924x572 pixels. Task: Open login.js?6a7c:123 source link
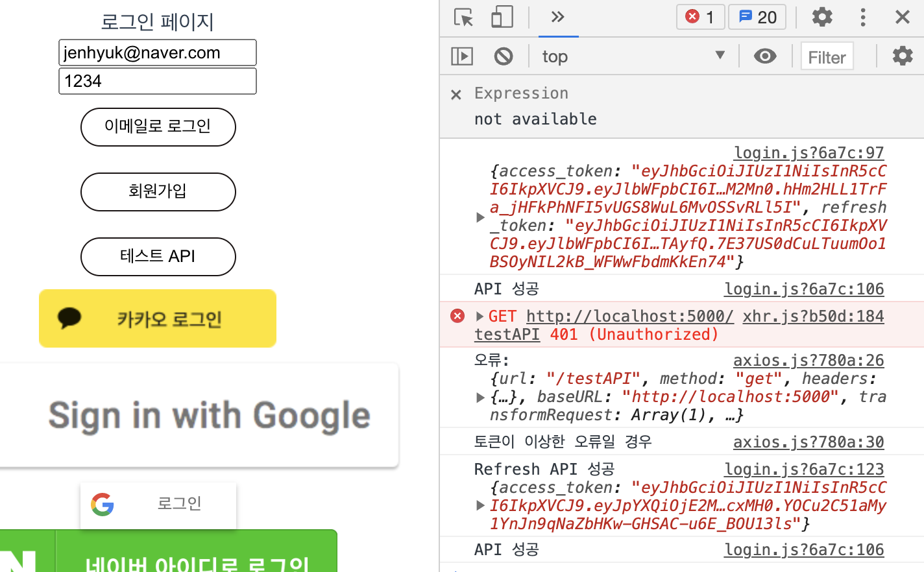point(804,469)
